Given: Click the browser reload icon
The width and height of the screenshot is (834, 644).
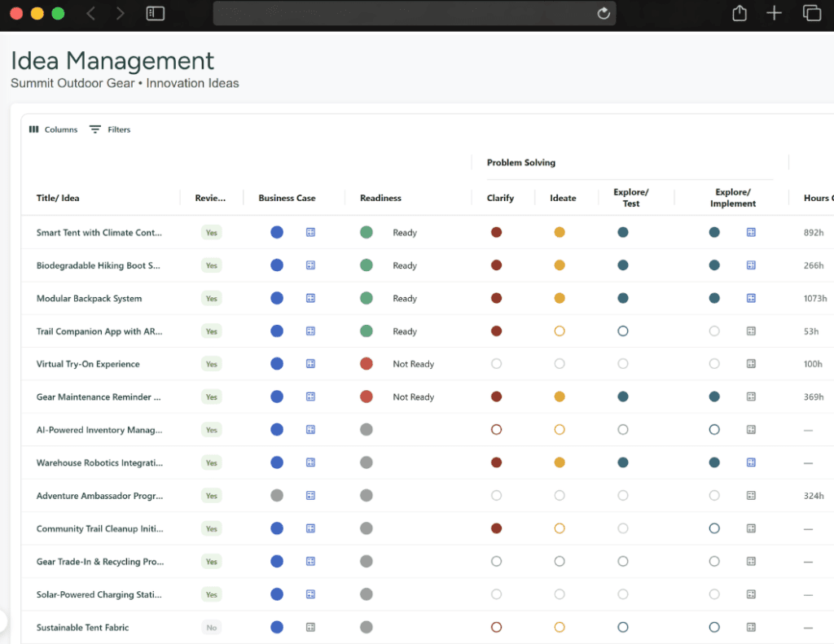Looking at the screenshot, I should click(604, 13).
